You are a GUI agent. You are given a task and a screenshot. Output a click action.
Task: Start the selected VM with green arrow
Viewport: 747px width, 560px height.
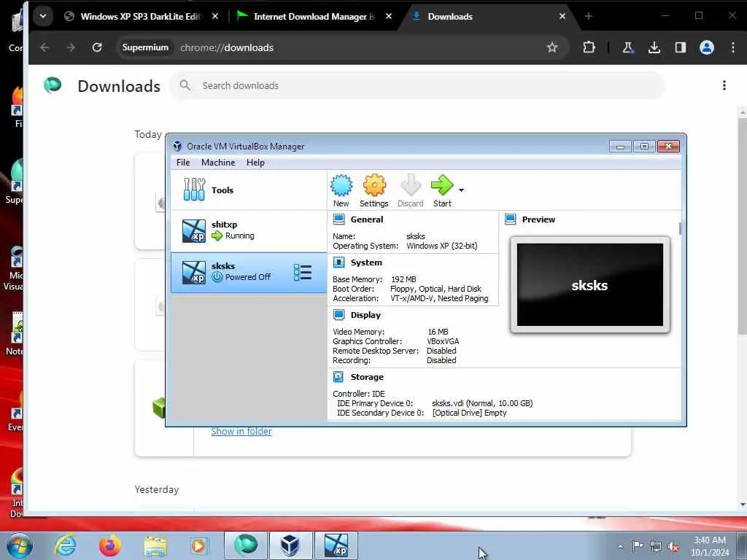point(442,190)
